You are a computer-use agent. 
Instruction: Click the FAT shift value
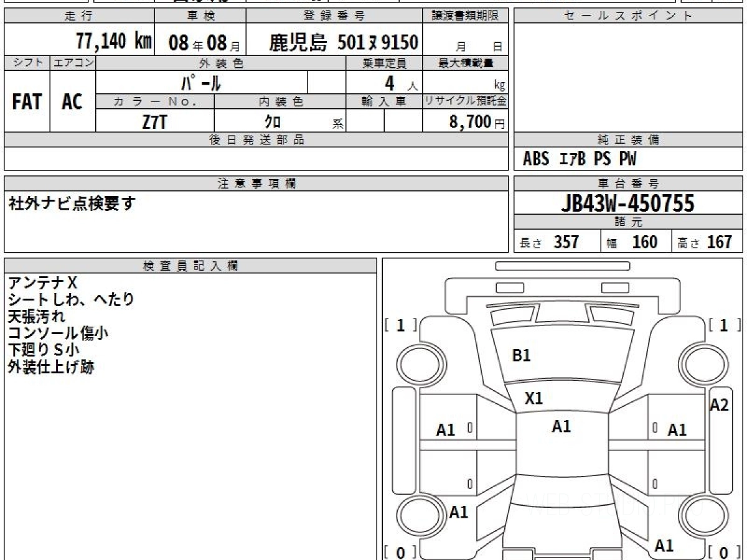pyautogui.click(x=27, y=101)
